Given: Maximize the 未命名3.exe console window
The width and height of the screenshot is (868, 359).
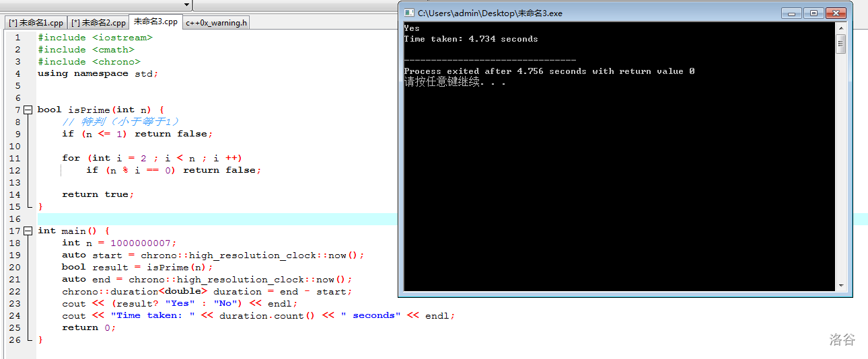Looking at the screenshot, I should [x=813, y=13].
